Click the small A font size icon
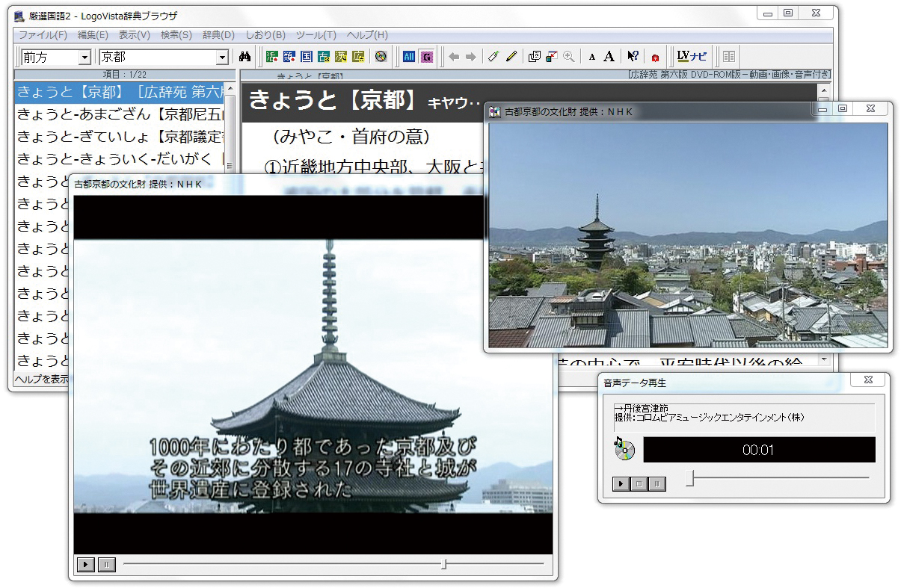This screenshot has width=901, height=588. click(592, 57)
